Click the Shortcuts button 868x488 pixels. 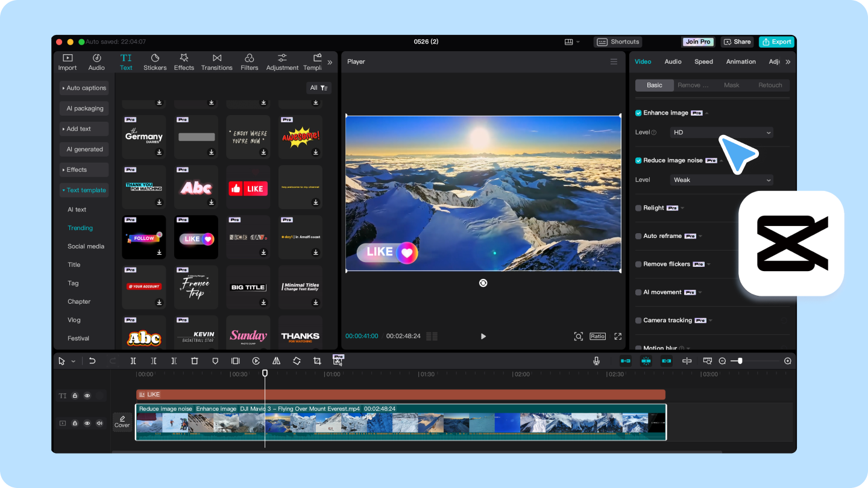(618, 42)
